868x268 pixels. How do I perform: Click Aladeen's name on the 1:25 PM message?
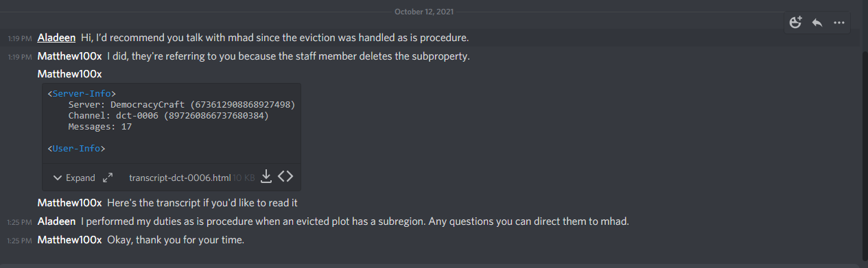pyautogui.click(x=56, y=221)
